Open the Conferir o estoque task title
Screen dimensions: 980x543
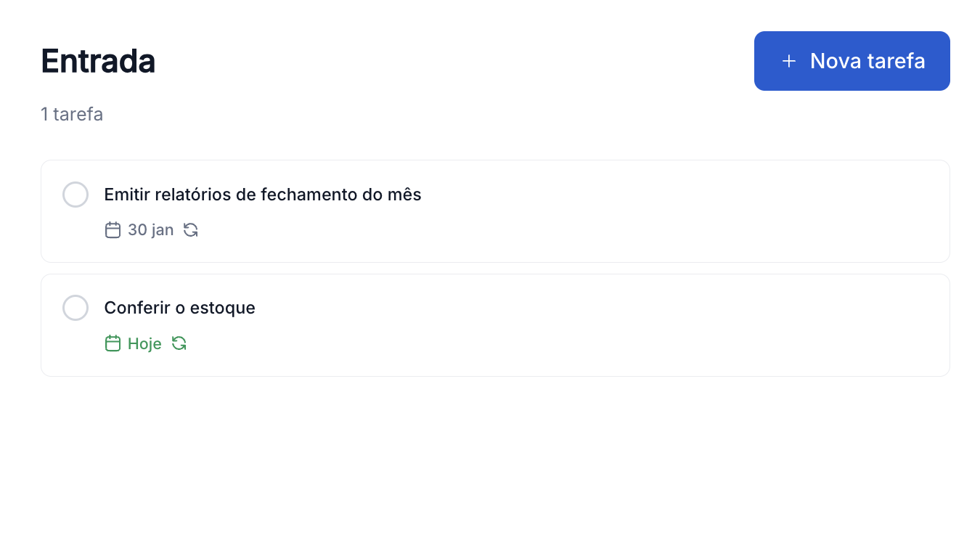click(180, 308)
